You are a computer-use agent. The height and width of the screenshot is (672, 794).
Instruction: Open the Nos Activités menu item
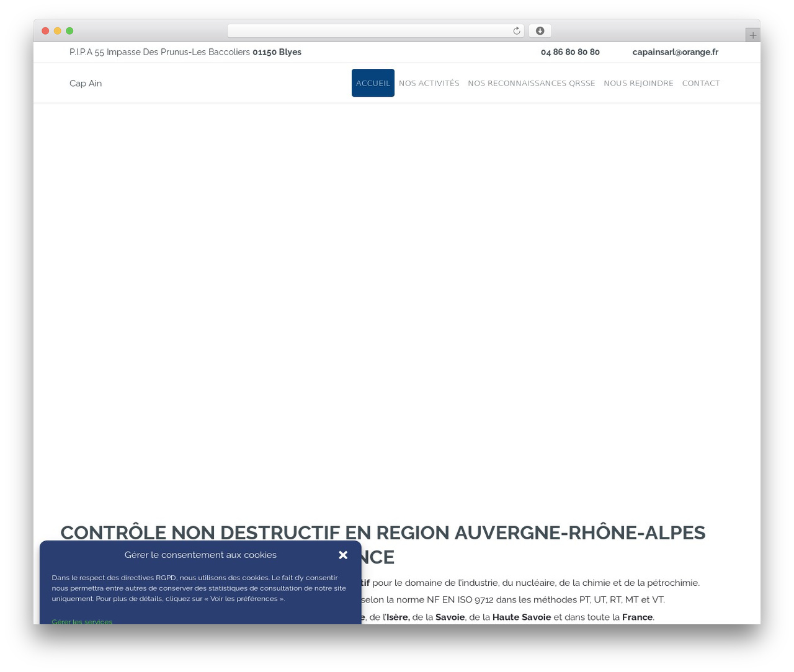click(x=429, y=83)
